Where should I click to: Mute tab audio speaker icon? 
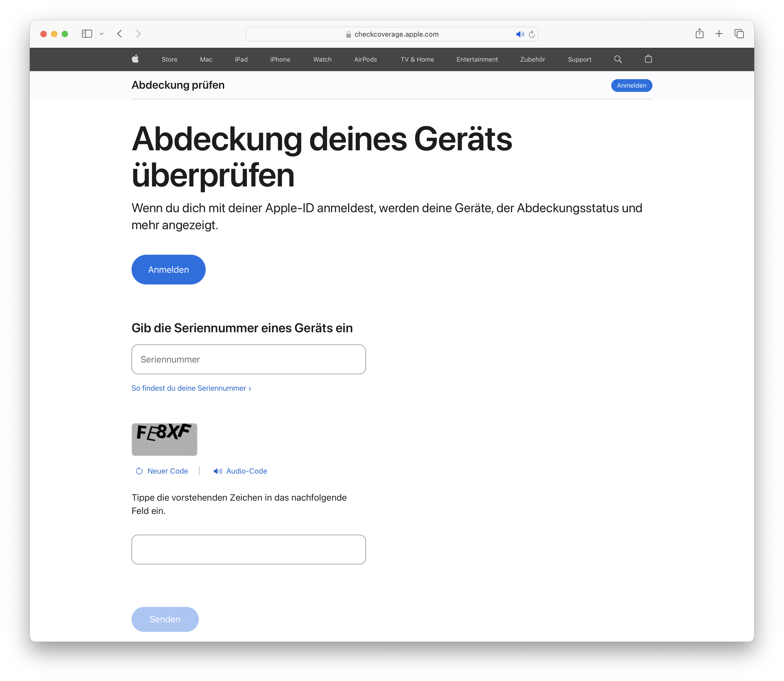[520, 34]
